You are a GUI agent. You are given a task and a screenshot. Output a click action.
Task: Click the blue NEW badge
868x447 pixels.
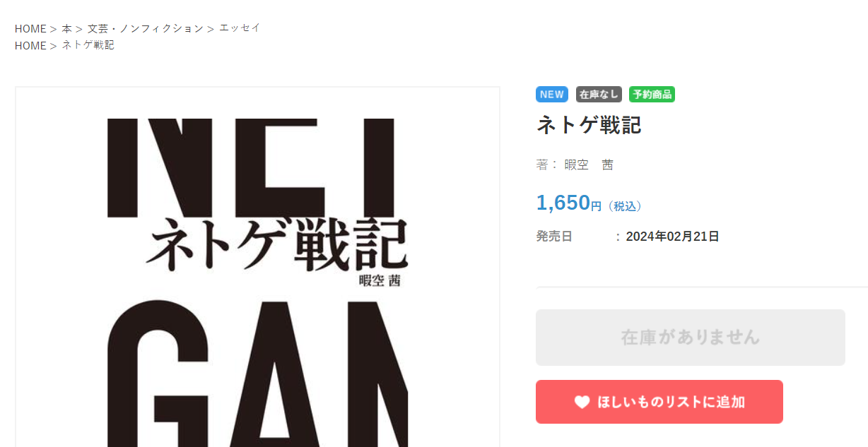552,94
